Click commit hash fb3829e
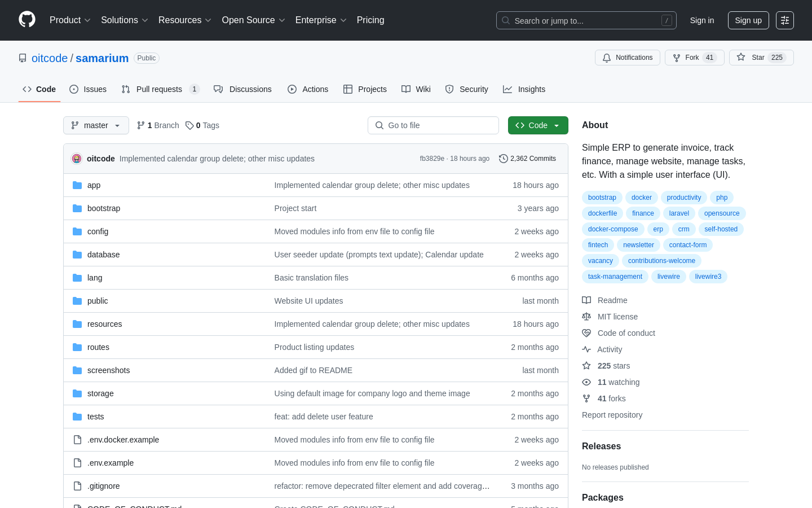 432,159
